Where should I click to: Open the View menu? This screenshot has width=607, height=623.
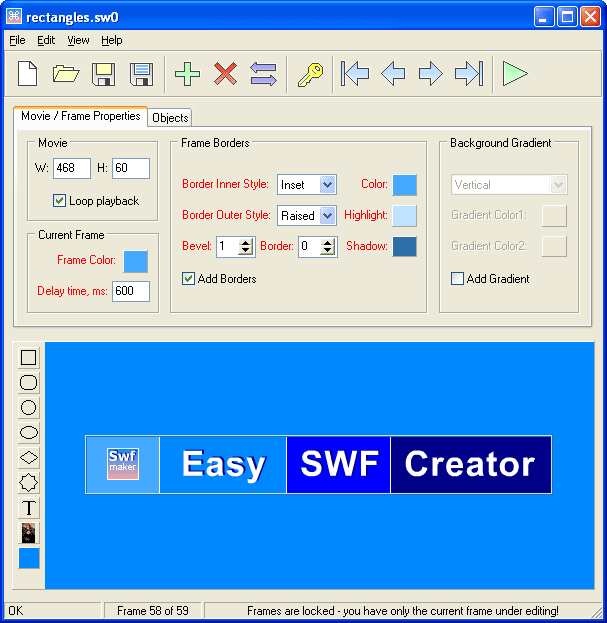(78, 40)
